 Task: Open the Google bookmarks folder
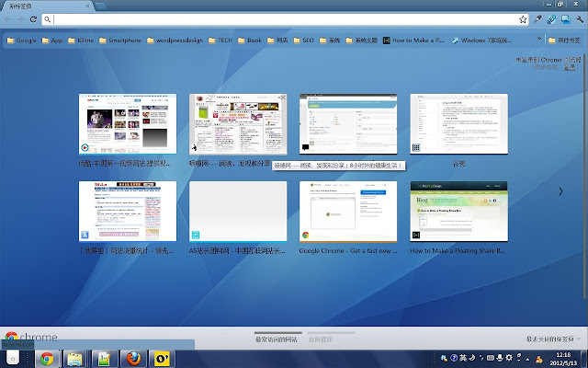21,40
